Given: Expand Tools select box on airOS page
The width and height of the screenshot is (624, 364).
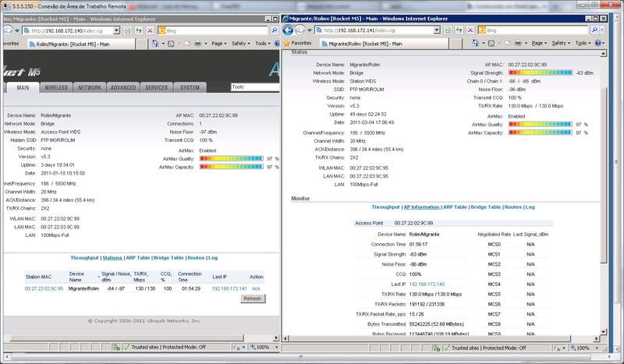Looking at the screenshot, I should tap(253, 87).
